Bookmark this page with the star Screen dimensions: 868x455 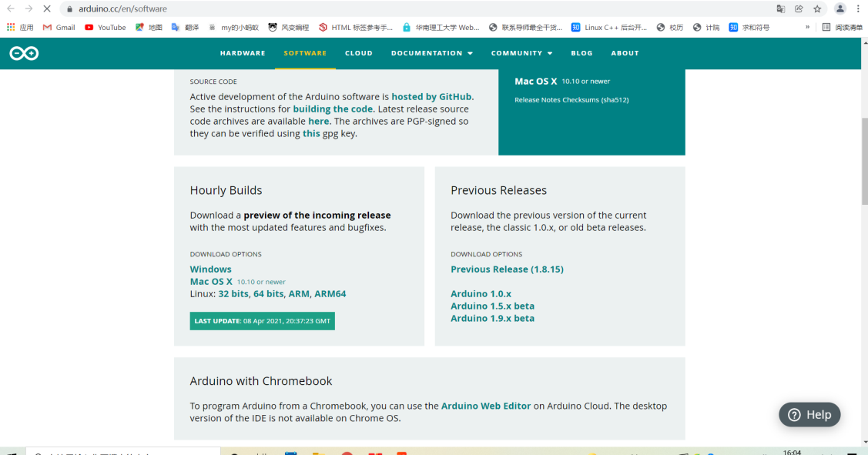(x=817, y=9)
